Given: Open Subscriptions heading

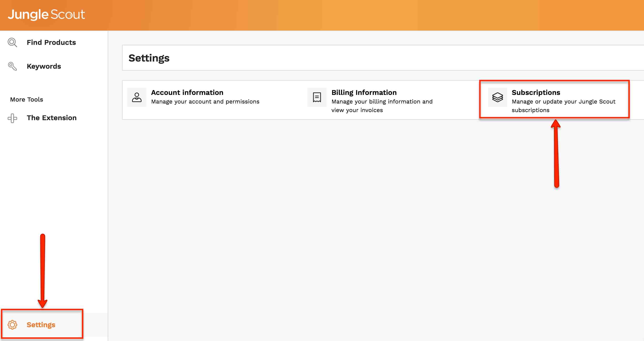Looking at the screenshot, I should pos(536,93).
